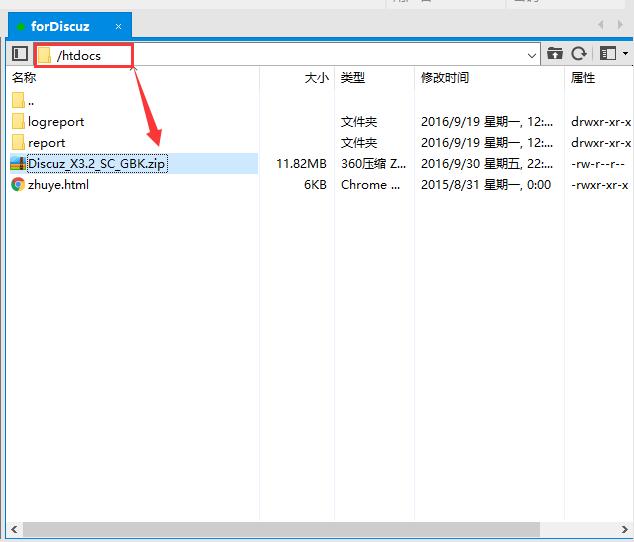Click the parent directory ".." entry
634x542 pixels.
point(31,100)
